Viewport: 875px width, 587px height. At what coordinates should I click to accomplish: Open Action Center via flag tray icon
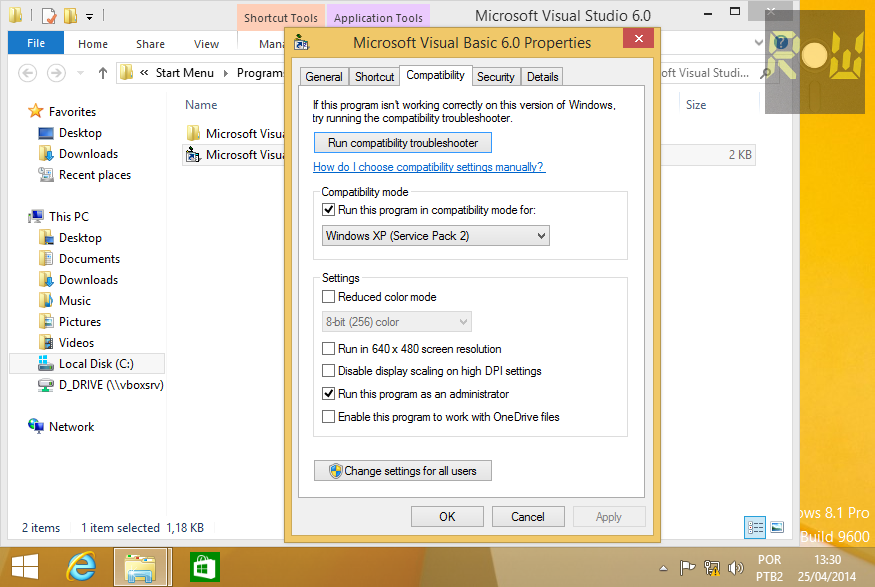pyautogui.click(x=689, y=567)
